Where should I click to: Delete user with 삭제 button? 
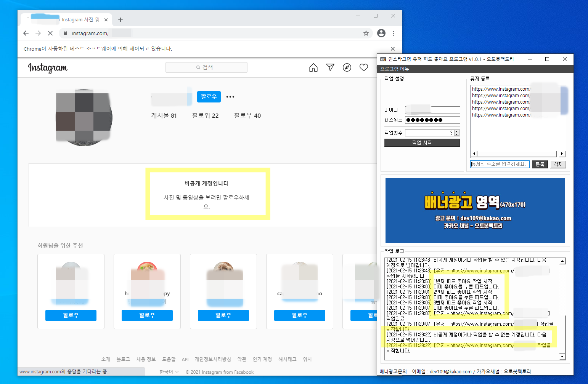(558, 164)
